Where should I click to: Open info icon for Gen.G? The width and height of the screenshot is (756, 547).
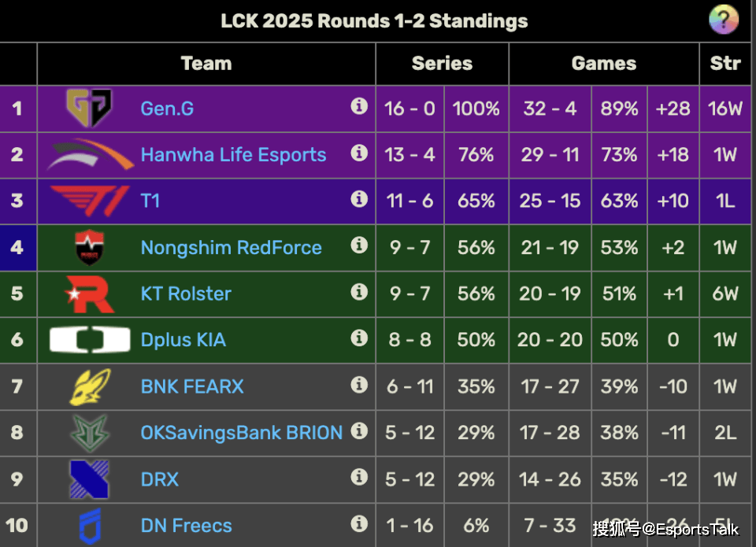(x=359, y=106)
